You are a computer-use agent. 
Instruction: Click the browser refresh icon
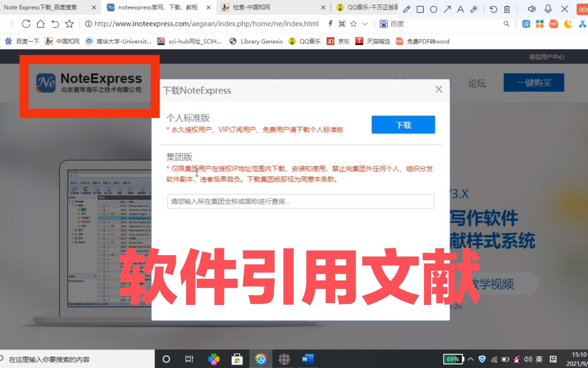[x=26, y=24]
